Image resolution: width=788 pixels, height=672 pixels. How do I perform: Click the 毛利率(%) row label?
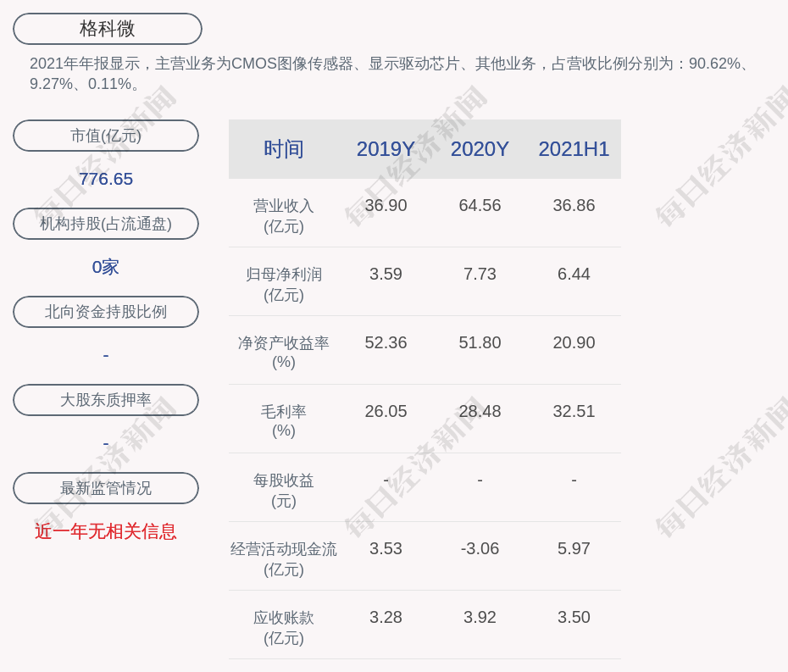284,421
